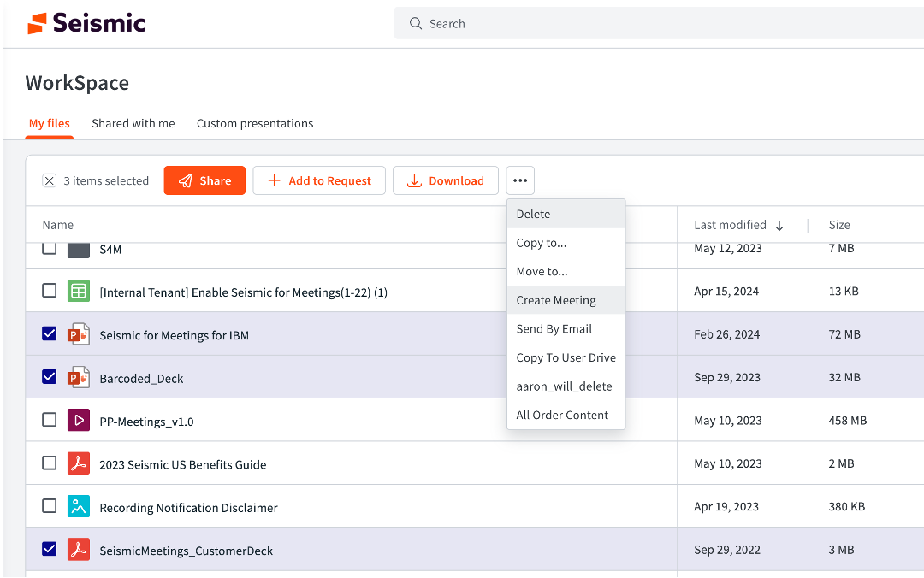Choose All Order Content menu entry
Image resolution: width=924 pixels, height=578 pixels.
(x=566, y=416)
